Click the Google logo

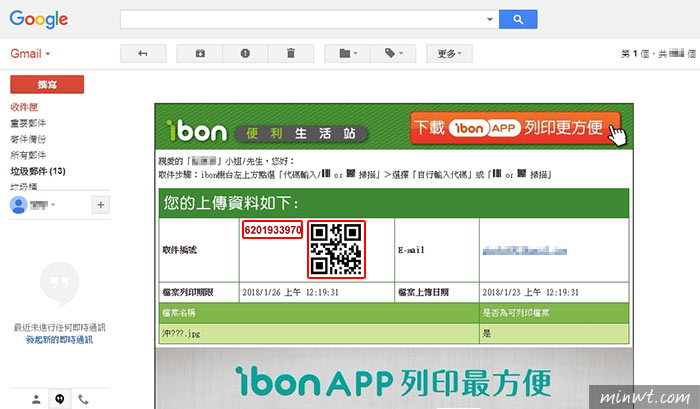tap(39, 19)
